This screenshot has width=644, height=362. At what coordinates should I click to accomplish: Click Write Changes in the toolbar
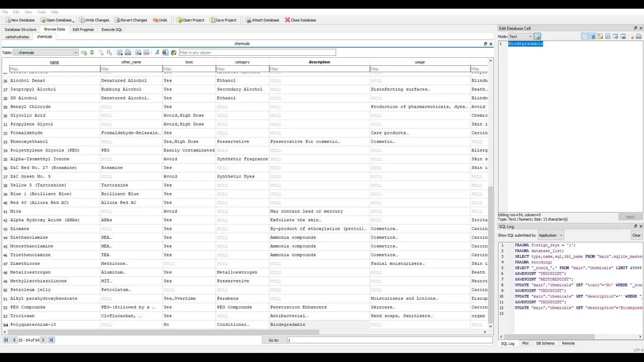coord(94,20)
